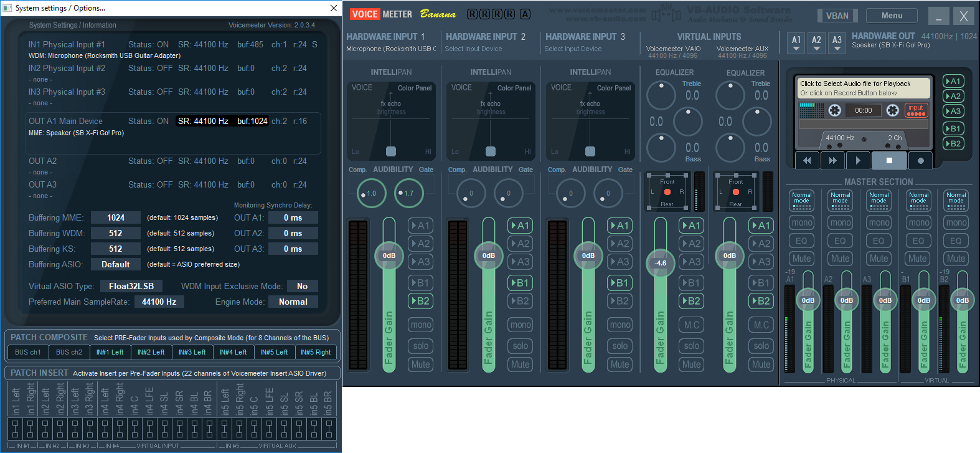Switch A1 master bus Normal mode

tap(802, 200)
